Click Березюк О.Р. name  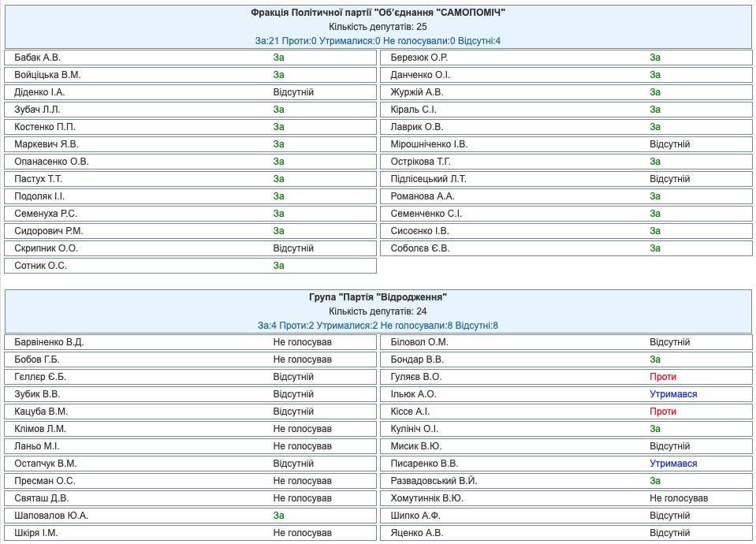(419, 58)
